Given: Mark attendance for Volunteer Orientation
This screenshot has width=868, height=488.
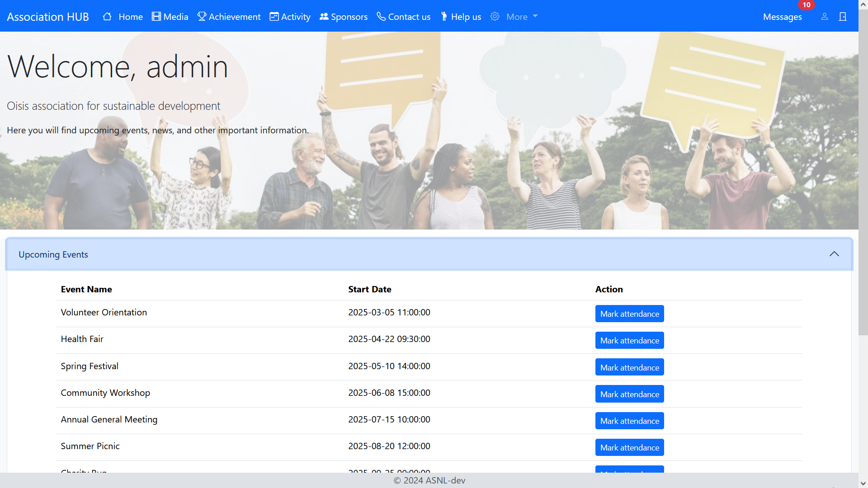Looking at the screenshot, I should coord(629,314).
